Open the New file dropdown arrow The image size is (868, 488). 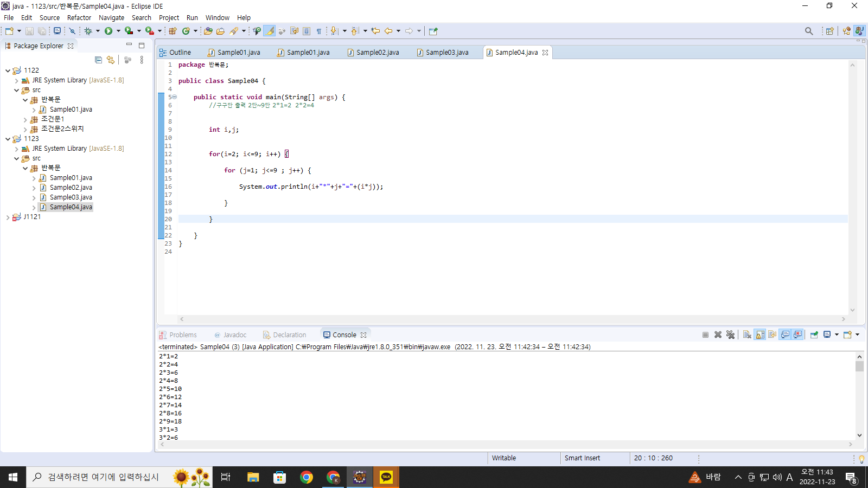click(x=19, y=31)
